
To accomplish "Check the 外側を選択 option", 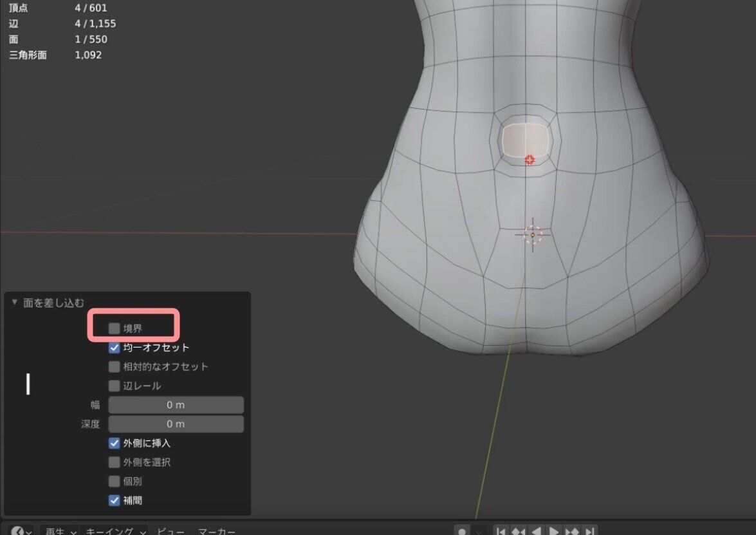I will pyautogui.click(x=115, y=462).
